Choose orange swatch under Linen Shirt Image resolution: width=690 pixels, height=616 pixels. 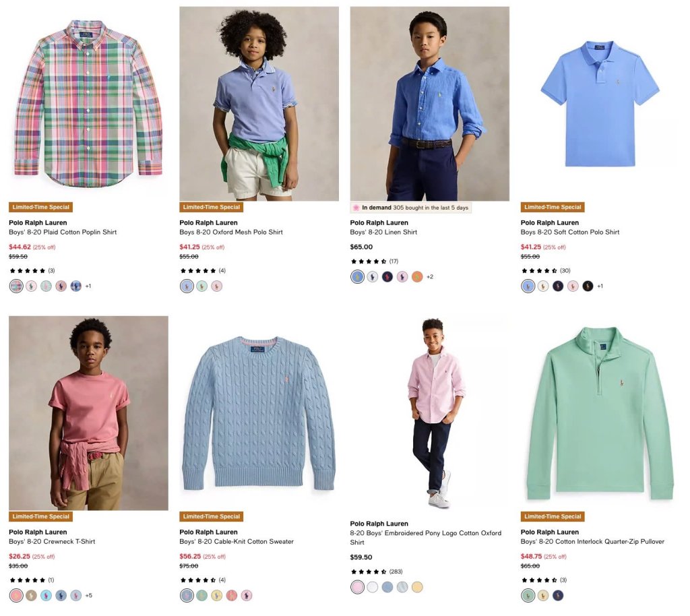(417, 277)
